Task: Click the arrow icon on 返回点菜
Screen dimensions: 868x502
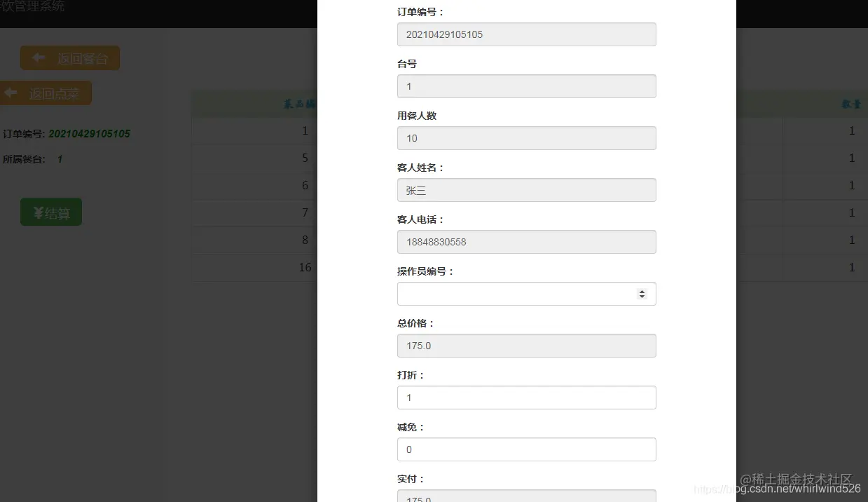Action: (11, 93)
